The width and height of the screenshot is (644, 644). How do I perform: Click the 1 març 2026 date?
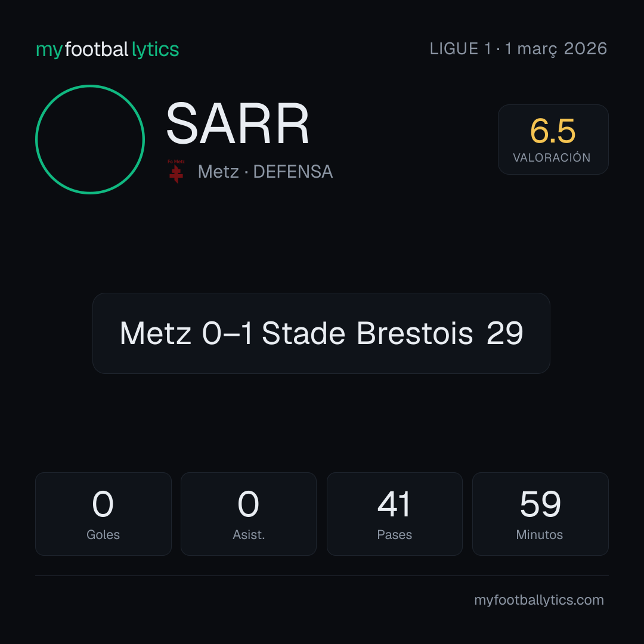click(556, 49)
